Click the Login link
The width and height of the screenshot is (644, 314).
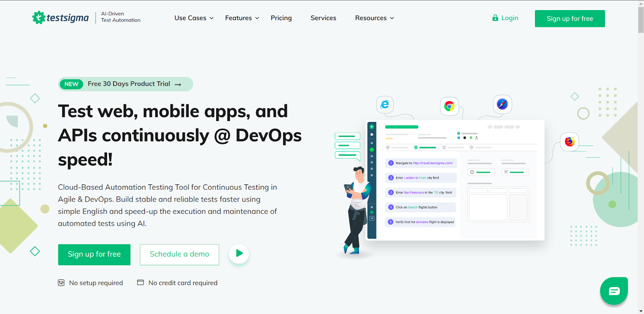coord(510,18)
